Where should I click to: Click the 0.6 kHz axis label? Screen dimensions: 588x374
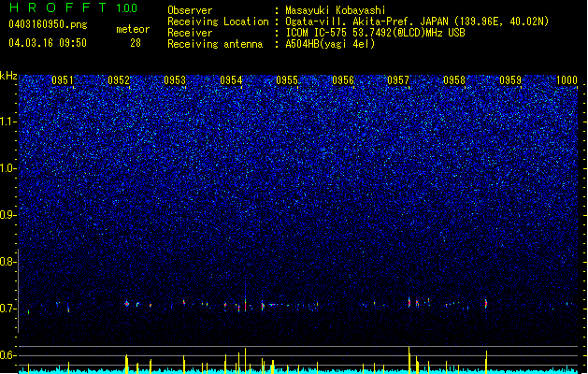(x=7, y=355)
